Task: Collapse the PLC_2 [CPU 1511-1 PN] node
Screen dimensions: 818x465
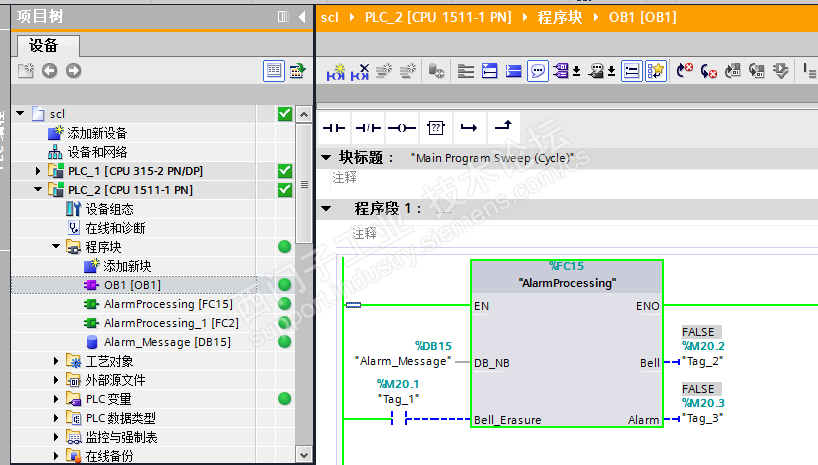Action: coord(38,189)
